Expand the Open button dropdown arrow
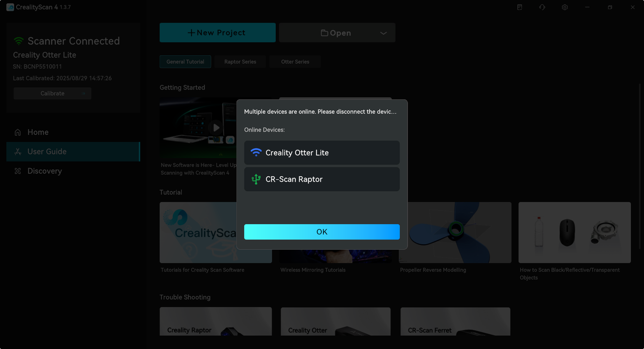Image resolution: width=644 pixels, height=349 pixels. 383,33
